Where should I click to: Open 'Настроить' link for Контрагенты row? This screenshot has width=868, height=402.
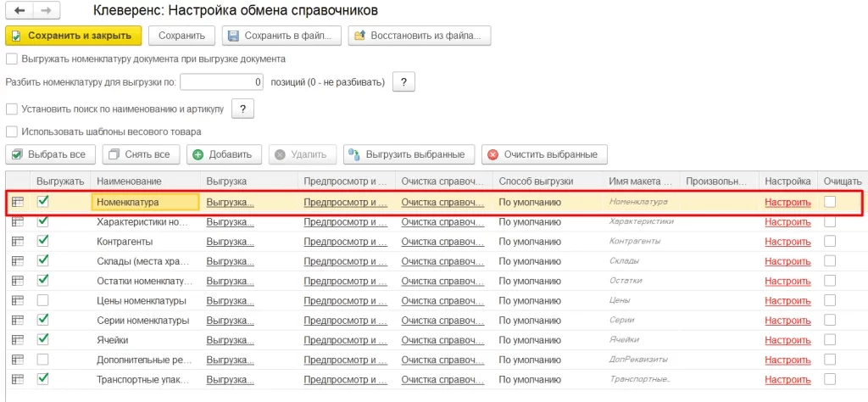(787, 242)
